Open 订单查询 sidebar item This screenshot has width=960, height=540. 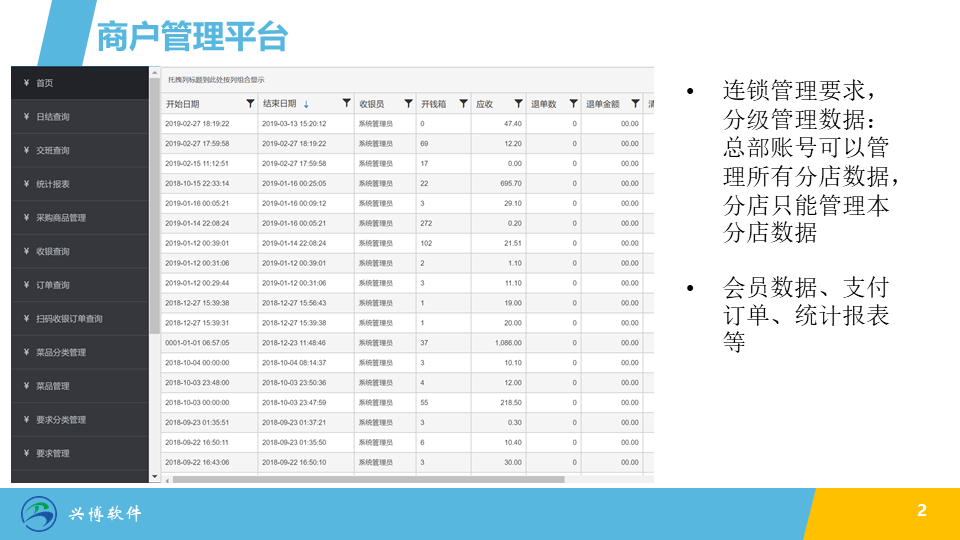tap(80, 285)
